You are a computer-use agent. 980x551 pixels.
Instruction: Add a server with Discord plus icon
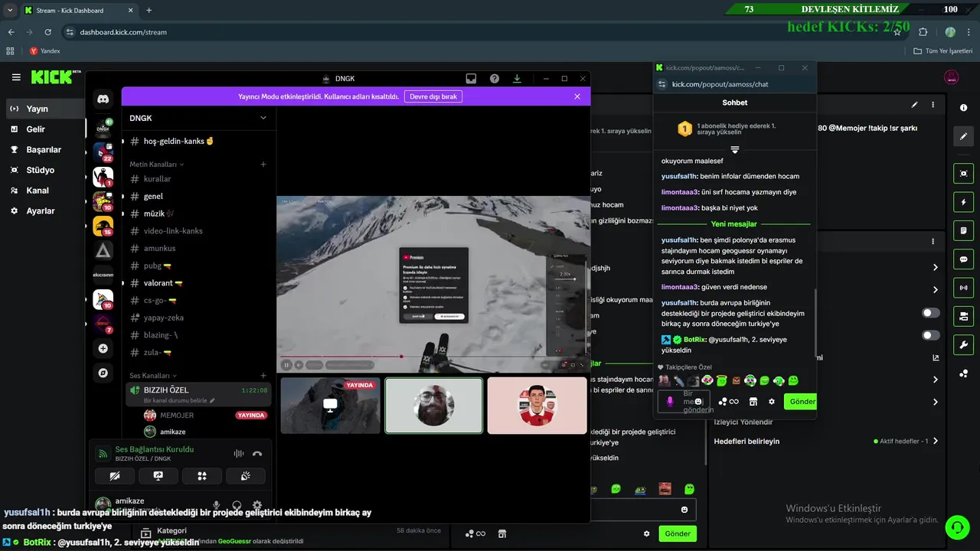point(103,349)
